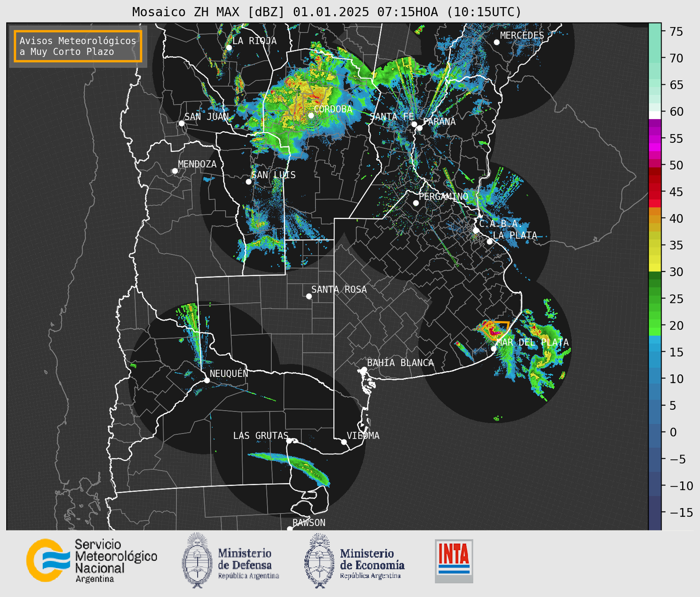Click the SANTA FE city label

pos(392,117)
